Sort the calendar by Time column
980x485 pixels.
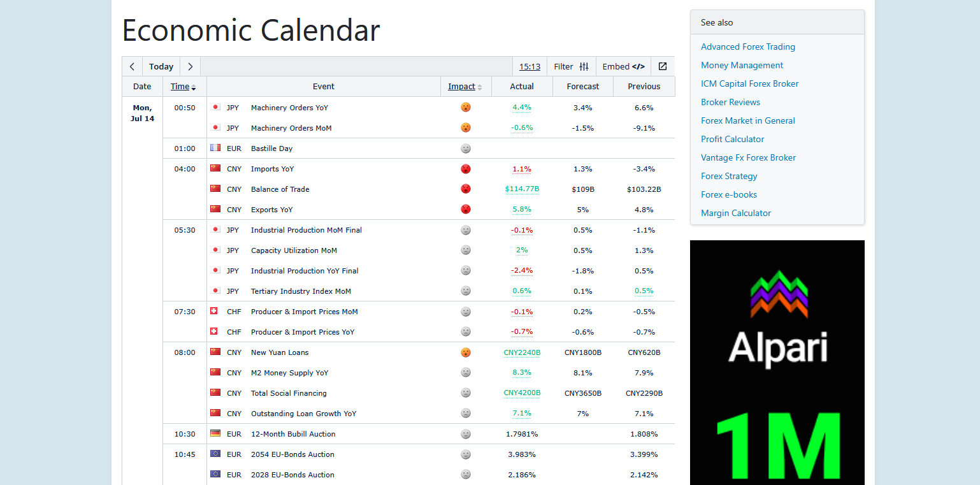184,87
